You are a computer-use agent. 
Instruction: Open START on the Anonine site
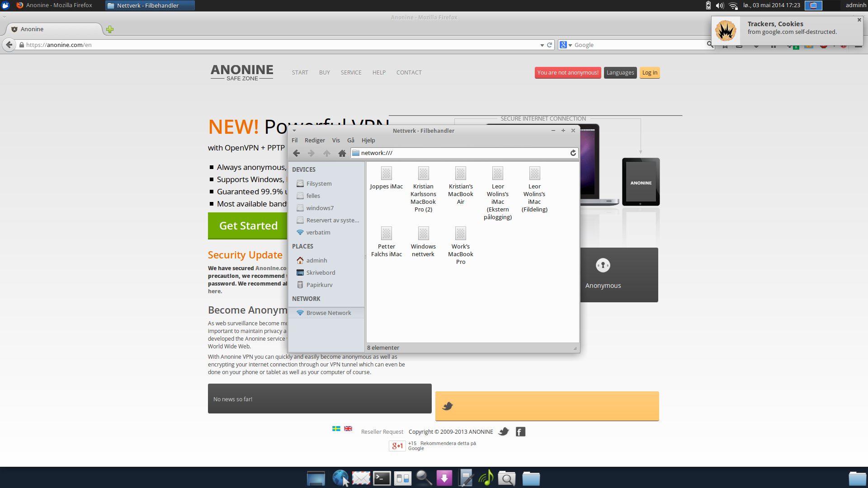(x=300, y=72)
